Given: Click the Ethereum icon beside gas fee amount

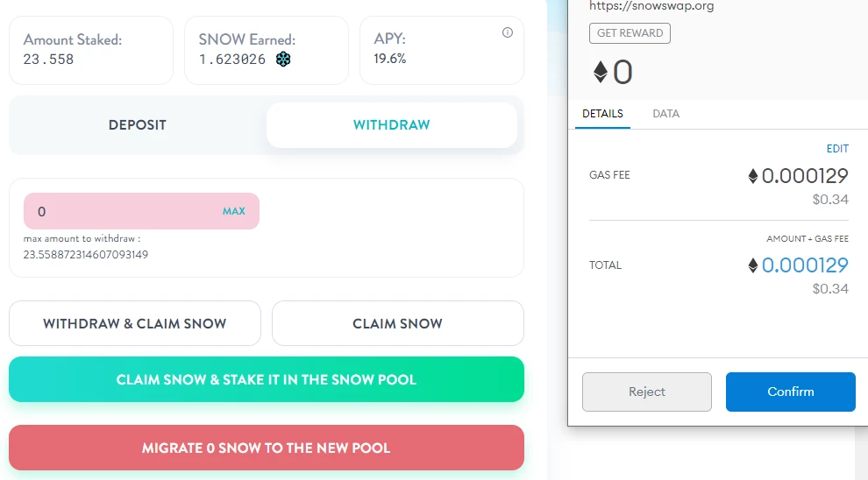Looking at the screenshot, I should (753, 176).
